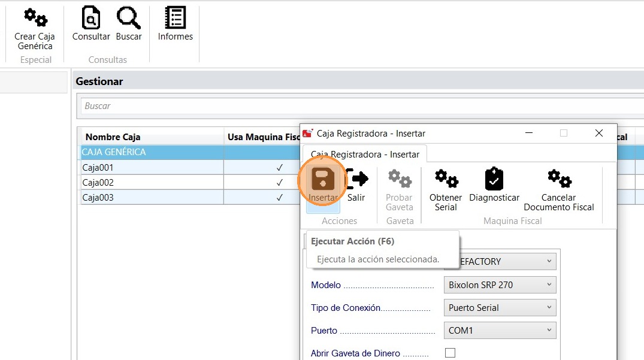The image size is (644, 360).
Task: Close the Caja Registradora - Insertar window
Action: [x=599, y=133]
